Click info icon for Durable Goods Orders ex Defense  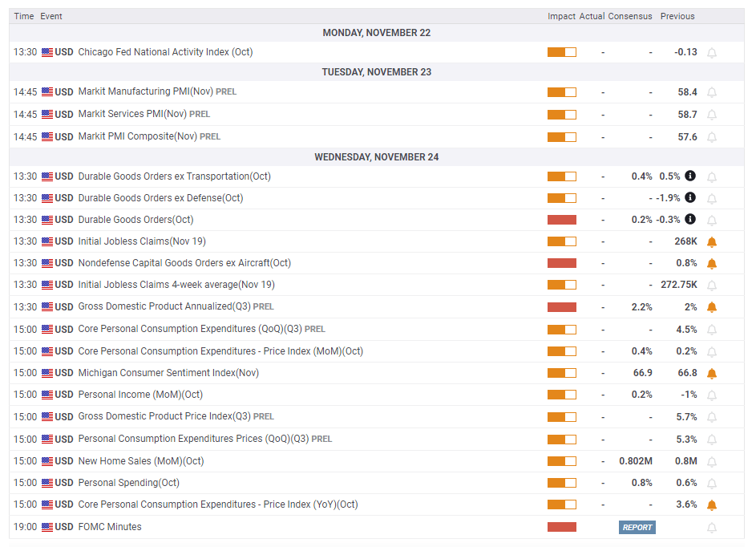point(689,197)
